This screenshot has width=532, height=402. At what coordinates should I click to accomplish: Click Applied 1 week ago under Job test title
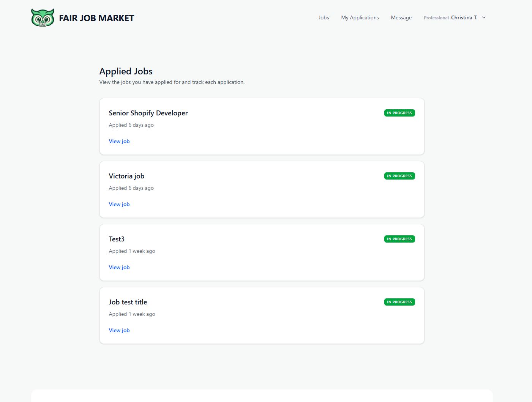pos(132,314)
